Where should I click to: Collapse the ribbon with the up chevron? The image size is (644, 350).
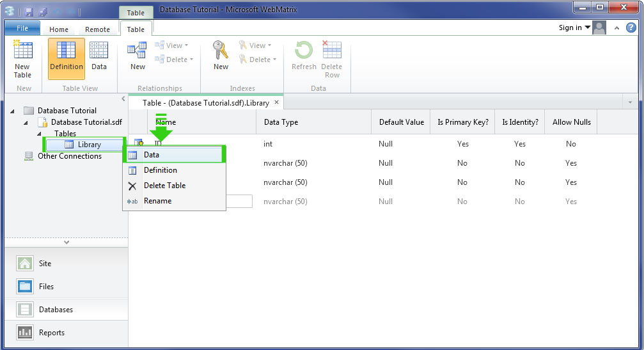(617, 28)
